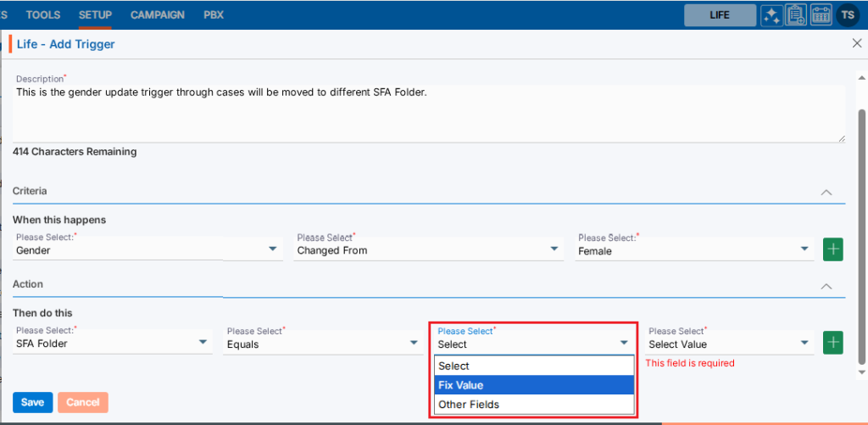The height and width of the screenshot is (425, 868).
Task: Choose Other Fields from the dropdown list
Action: click(534, 405)
